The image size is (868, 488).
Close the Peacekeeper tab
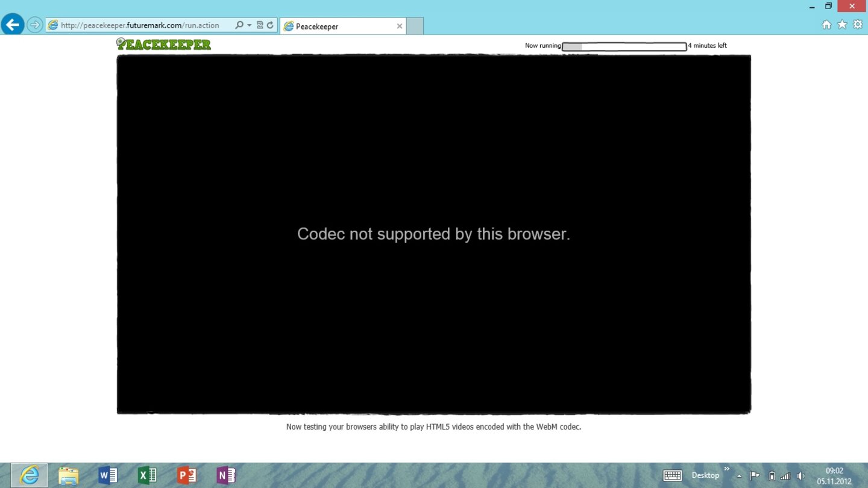[x=399, y=27]
